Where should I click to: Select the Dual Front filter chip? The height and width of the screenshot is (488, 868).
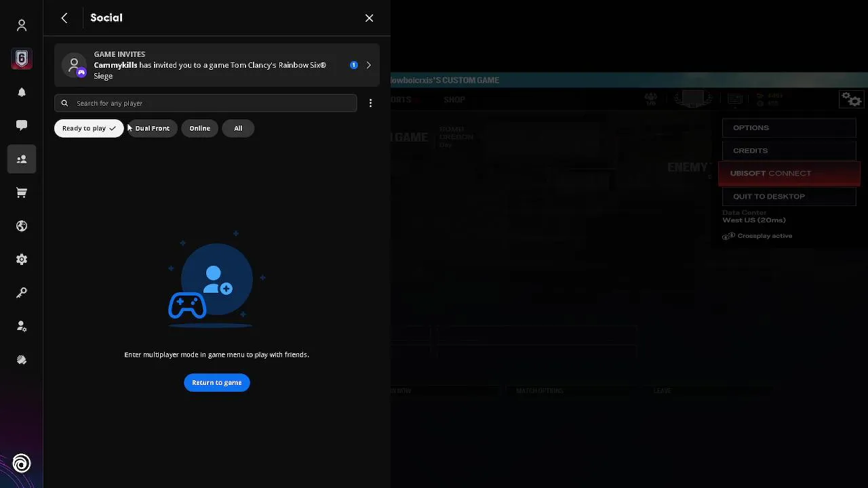click(x=152, y=128)
